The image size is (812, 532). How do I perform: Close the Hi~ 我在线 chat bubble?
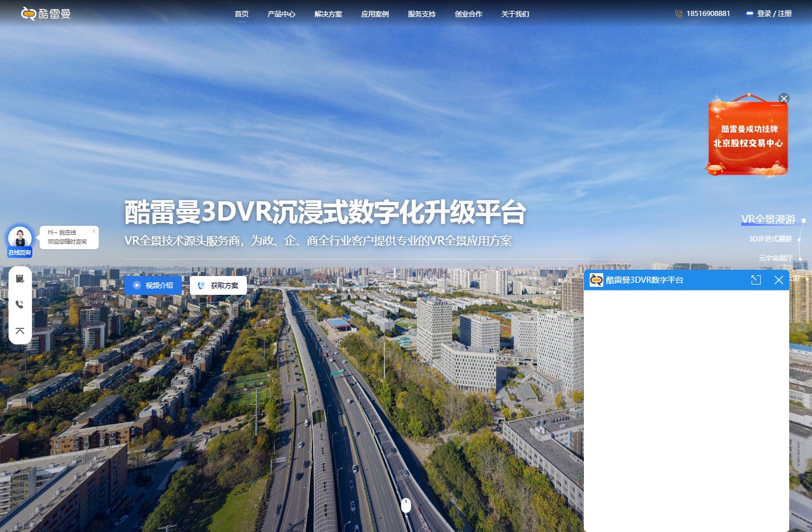pos(94,231)
